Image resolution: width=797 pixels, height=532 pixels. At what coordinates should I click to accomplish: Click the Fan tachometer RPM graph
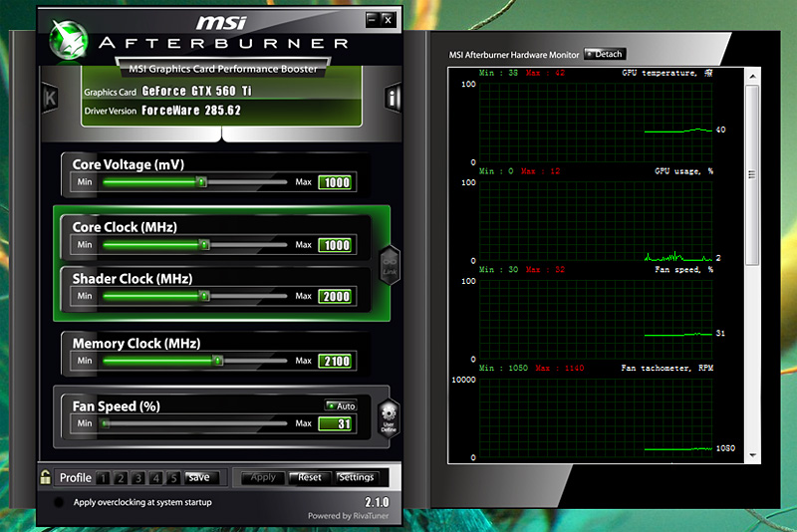point(595,418)
